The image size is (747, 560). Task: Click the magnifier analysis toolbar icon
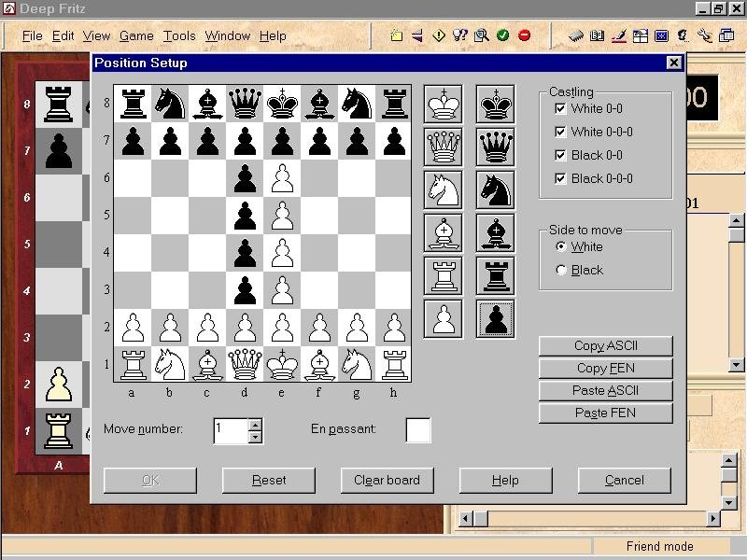click(x=482, y=35)
